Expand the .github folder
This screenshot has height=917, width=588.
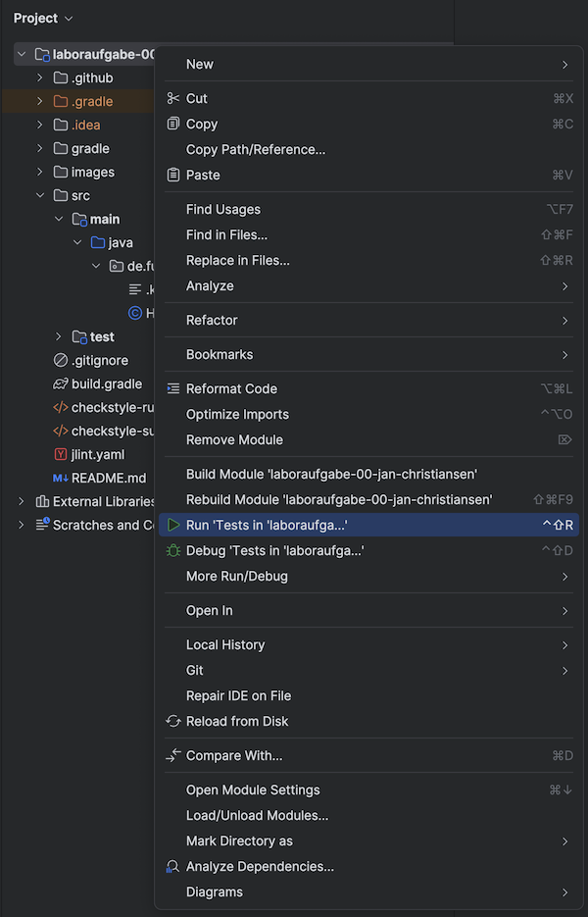pyautogui.click(x=40, y=78)
